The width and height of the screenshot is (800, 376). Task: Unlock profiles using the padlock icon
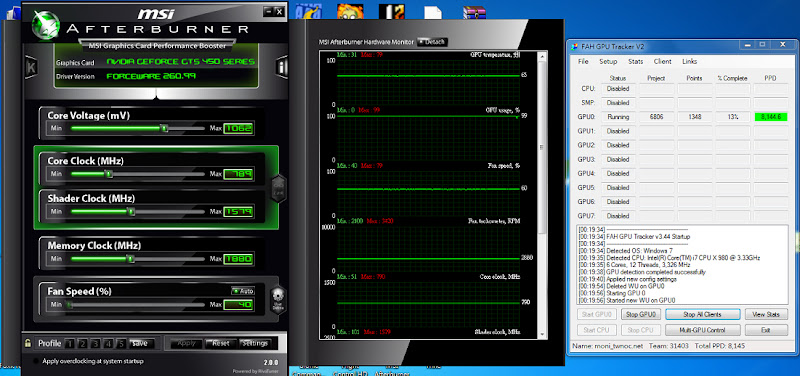click(x=28, y=343)
